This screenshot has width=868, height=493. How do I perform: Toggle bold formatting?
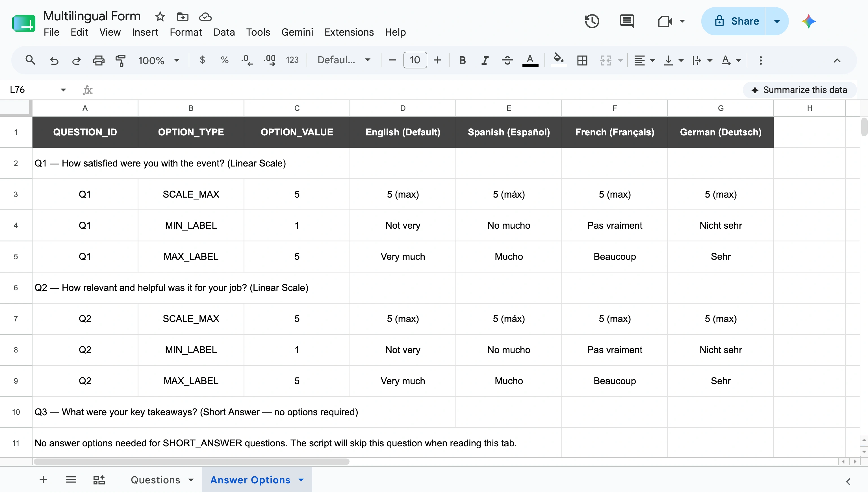coord(463,60)
